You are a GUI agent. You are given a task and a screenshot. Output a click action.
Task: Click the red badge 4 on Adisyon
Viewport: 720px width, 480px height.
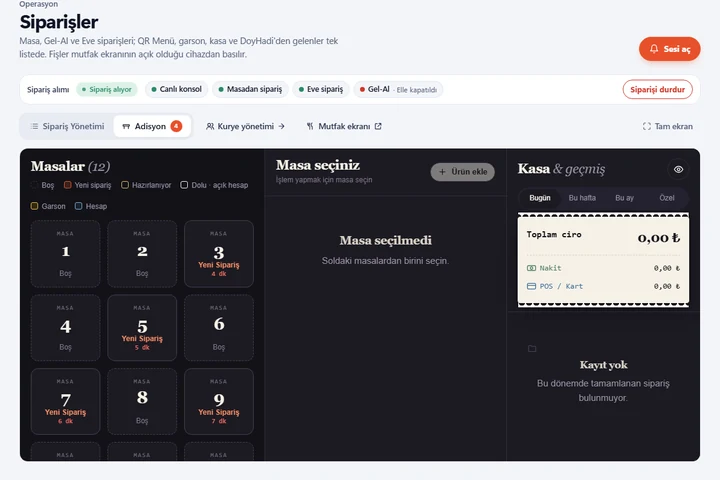point(176,126)
